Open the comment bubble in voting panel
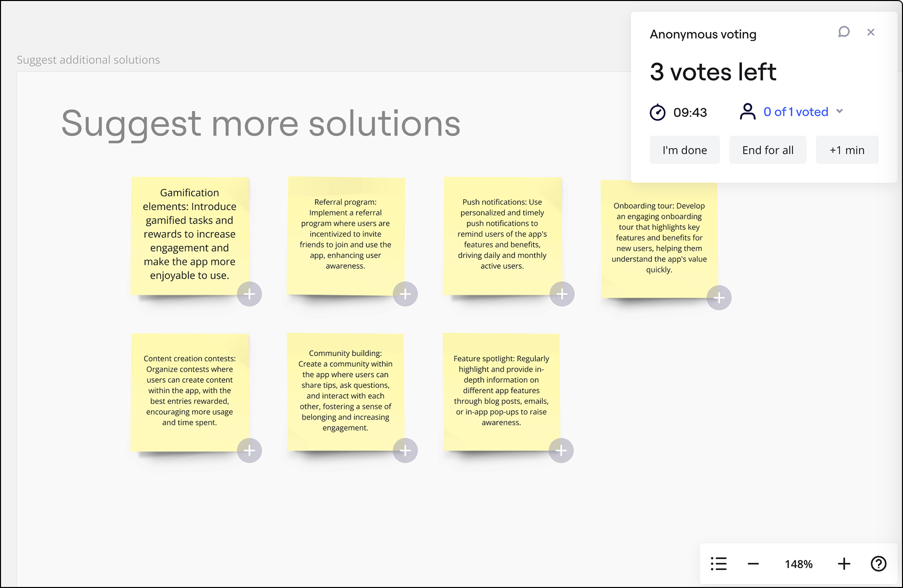 [x=844, y=32]
